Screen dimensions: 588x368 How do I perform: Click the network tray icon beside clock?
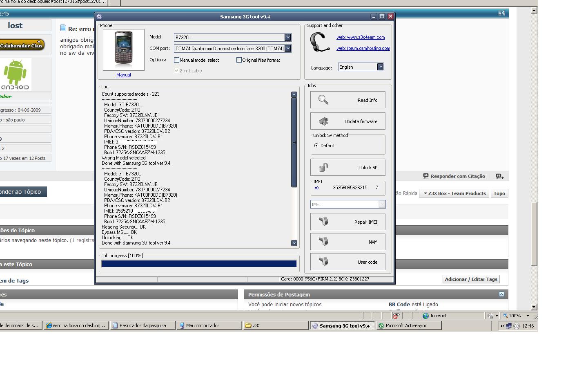pyautogui.click(x=509, y=326)
